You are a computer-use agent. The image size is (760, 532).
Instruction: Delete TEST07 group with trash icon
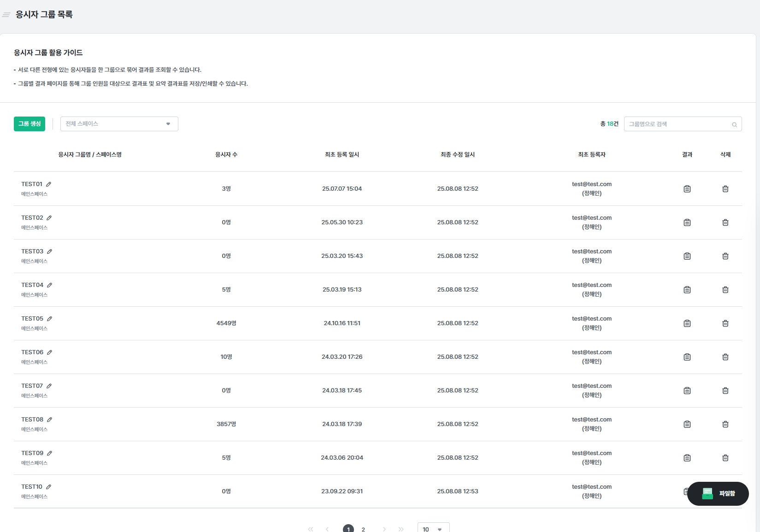(725, 391)
